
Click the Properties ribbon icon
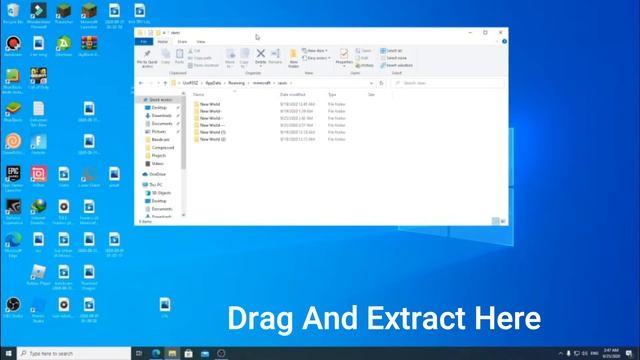tap(344, 58)
